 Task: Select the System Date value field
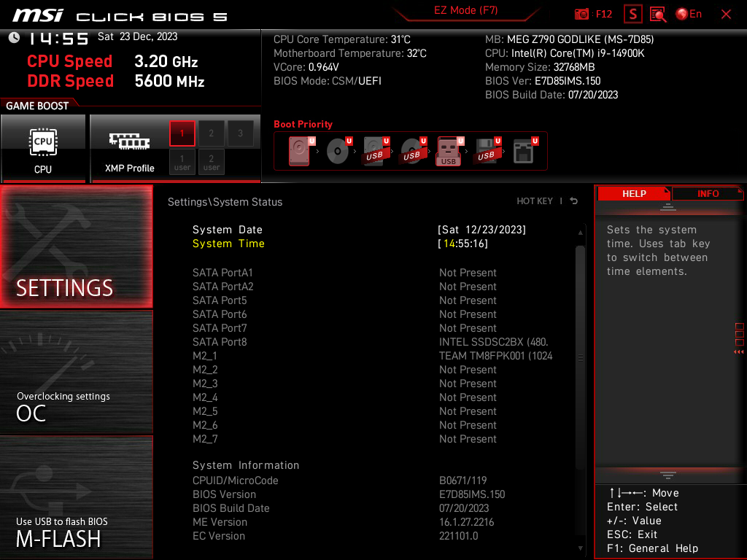click(x=481, y=230)
